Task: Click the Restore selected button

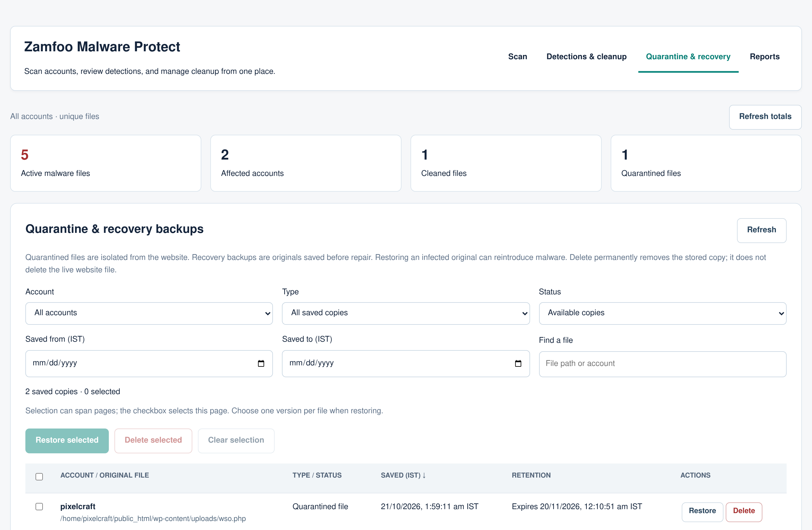Action: pos(67,440)
